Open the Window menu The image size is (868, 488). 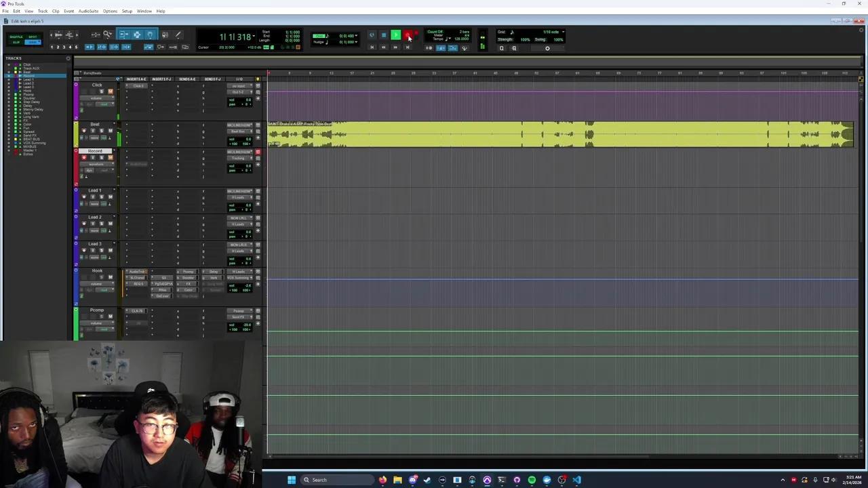pyautogui.click(x=144, y=11)
